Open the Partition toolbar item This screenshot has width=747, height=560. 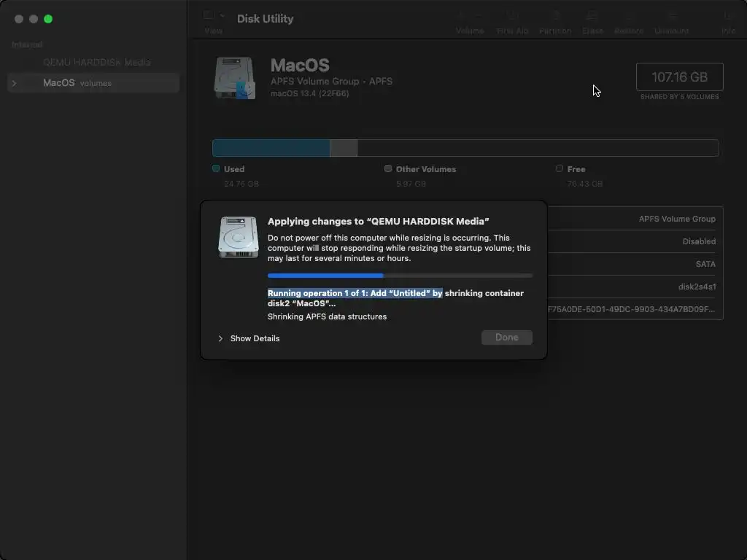tap(555, 22)
